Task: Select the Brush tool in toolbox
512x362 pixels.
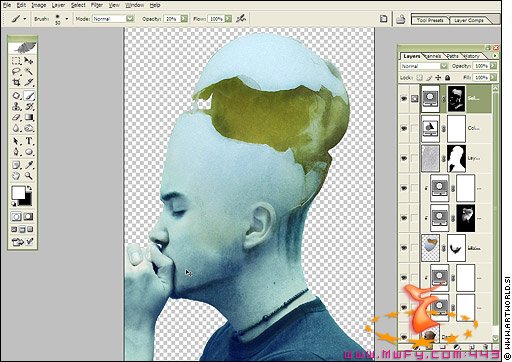Action: [x=29, y=96]
